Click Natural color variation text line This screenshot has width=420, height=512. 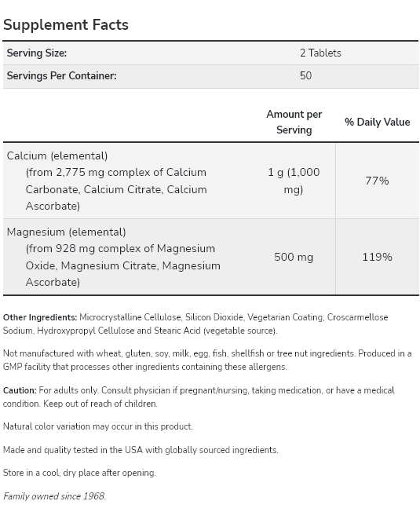[x=98, y=426]
